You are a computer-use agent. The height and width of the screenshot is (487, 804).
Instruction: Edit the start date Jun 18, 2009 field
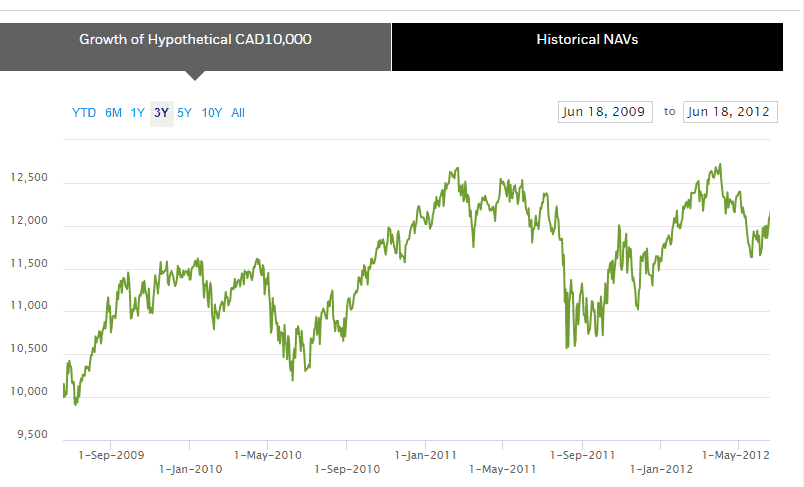(605, 111)
